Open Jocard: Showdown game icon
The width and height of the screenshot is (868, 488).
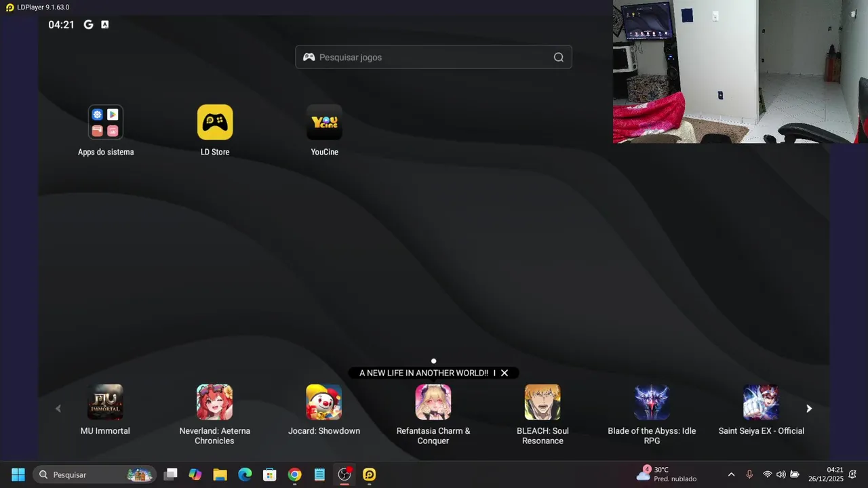click(324, 402)
